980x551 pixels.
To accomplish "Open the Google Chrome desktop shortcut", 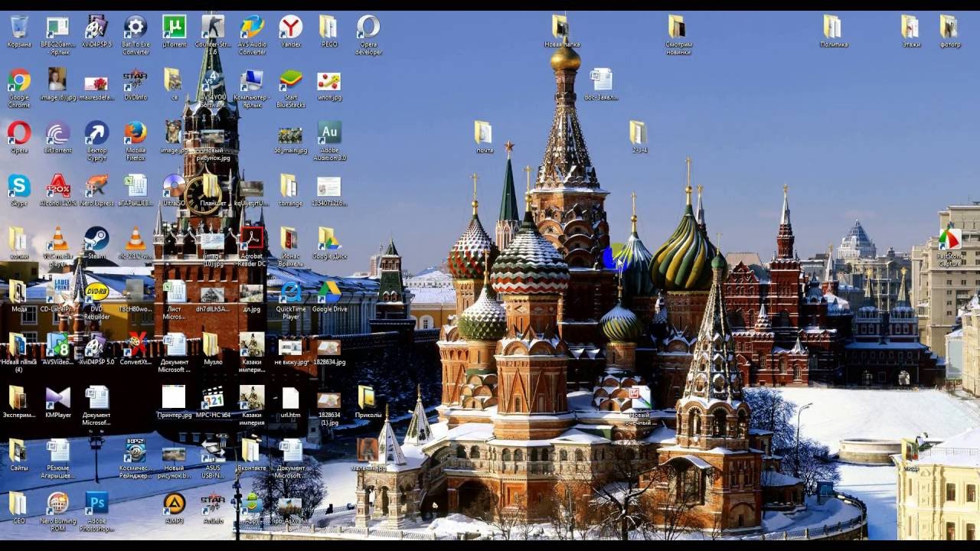I will click(19, 80).
